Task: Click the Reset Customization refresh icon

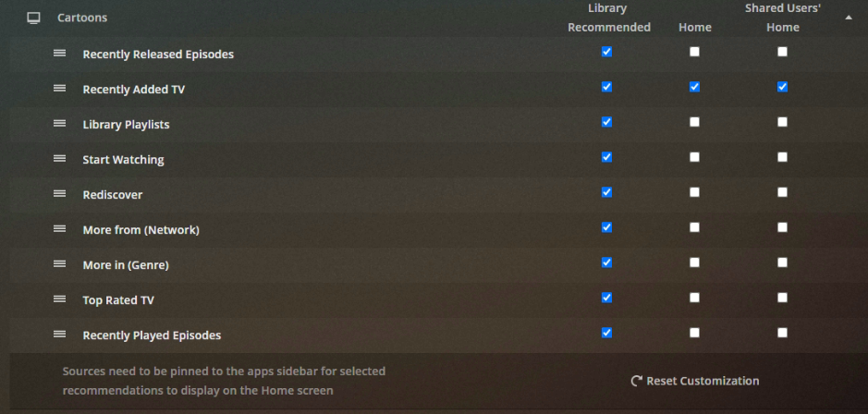Action: [637, 381]
